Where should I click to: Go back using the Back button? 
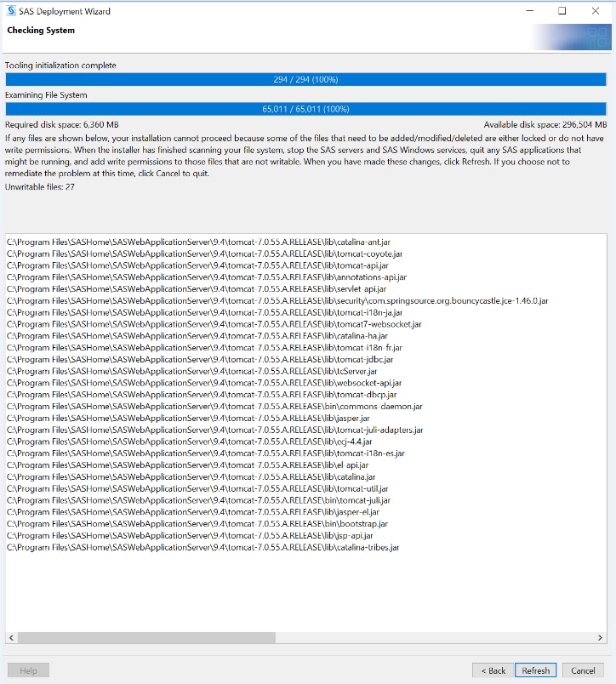pyautogui.click(x=493, y=670)
